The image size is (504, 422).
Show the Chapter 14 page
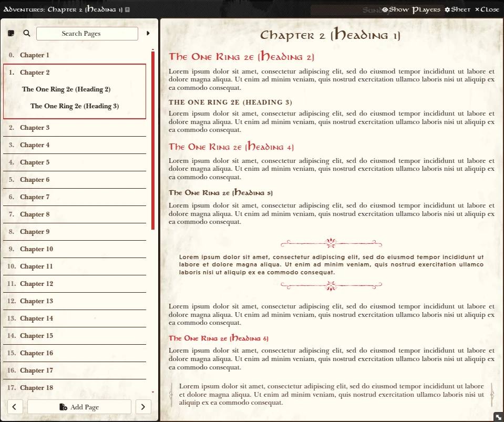75,318
